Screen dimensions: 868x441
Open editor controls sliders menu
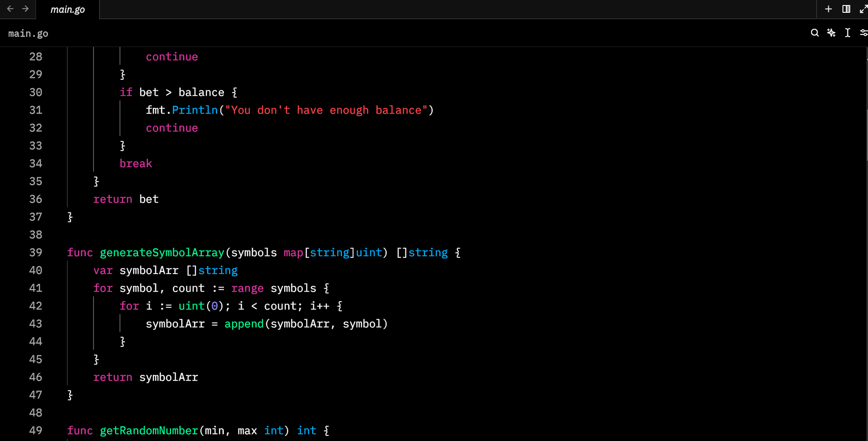863,33
